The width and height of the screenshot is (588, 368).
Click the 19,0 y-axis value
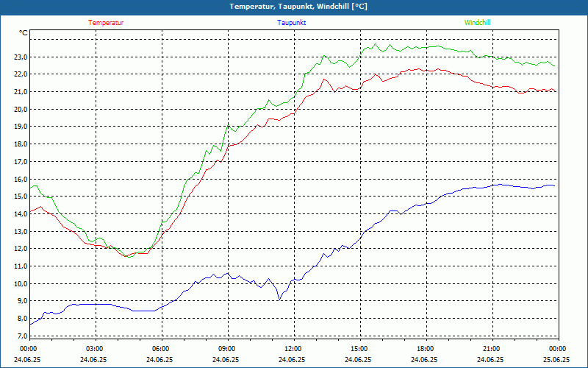click(x=21, y=127)
